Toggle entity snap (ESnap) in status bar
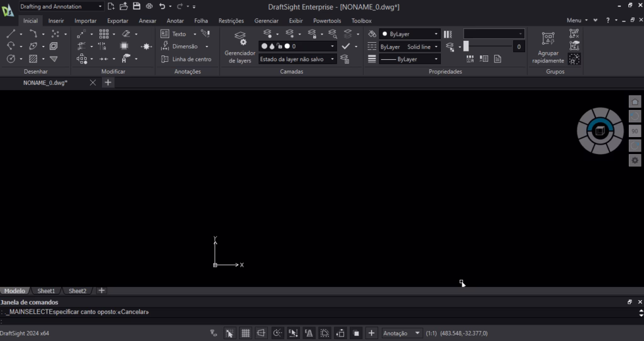Image resolution: width=644 pixels, height=341 pixels. [293, 333]
